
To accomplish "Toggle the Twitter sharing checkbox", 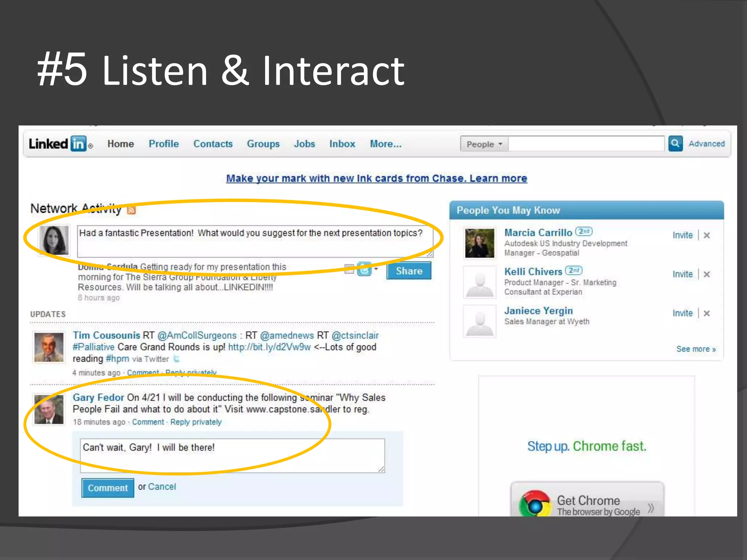I will (349, 269).
